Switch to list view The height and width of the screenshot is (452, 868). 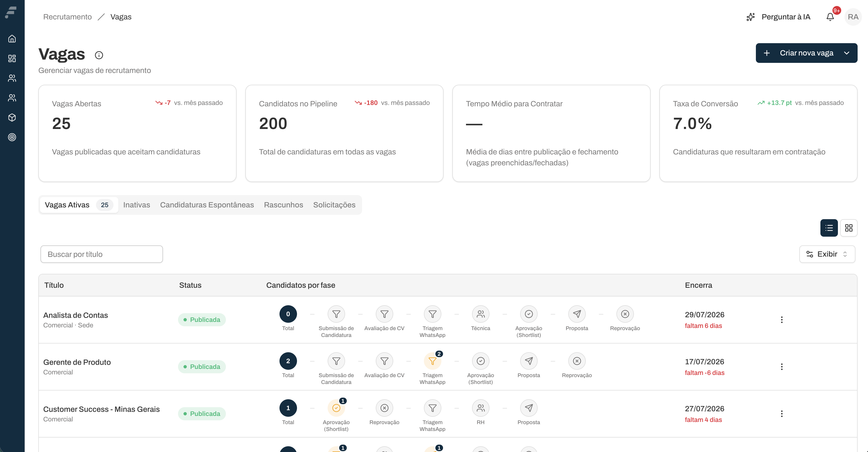[829, 228]
